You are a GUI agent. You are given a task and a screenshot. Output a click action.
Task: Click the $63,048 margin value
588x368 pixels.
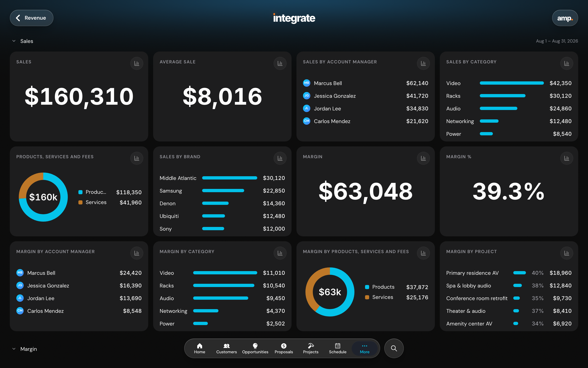365,191
